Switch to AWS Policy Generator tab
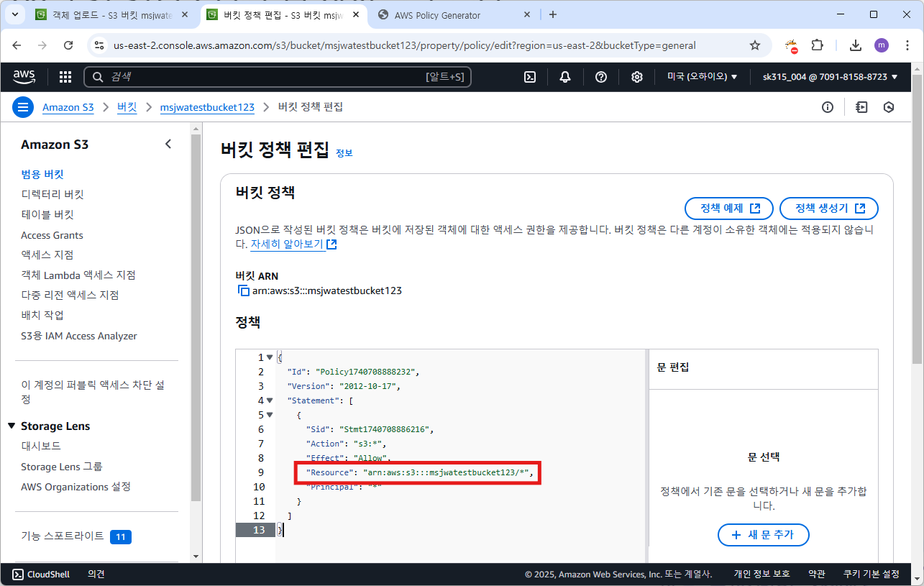The image size is (924, 586). pos(454,15)
